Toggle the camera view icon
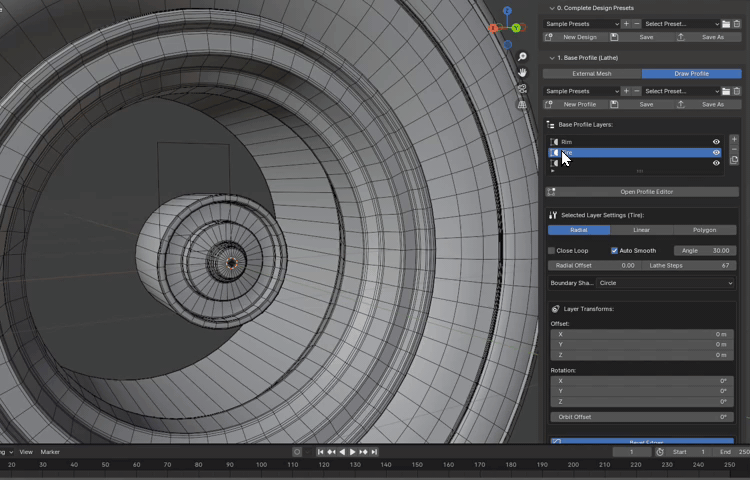This screenshot has width=750, height=480. [522, 88]
